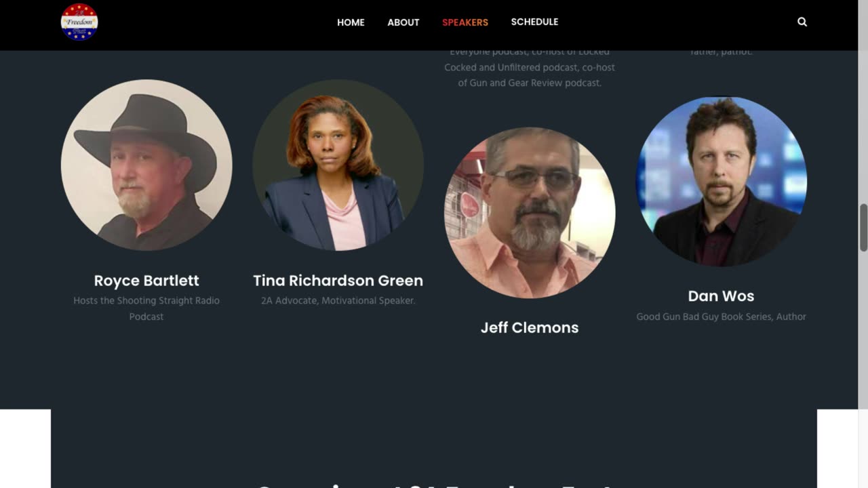The height and width of the screenshot is (488, 868).
Task: Click the 2A Advocate, Motivational Speaker text
Action: (338, 300)
